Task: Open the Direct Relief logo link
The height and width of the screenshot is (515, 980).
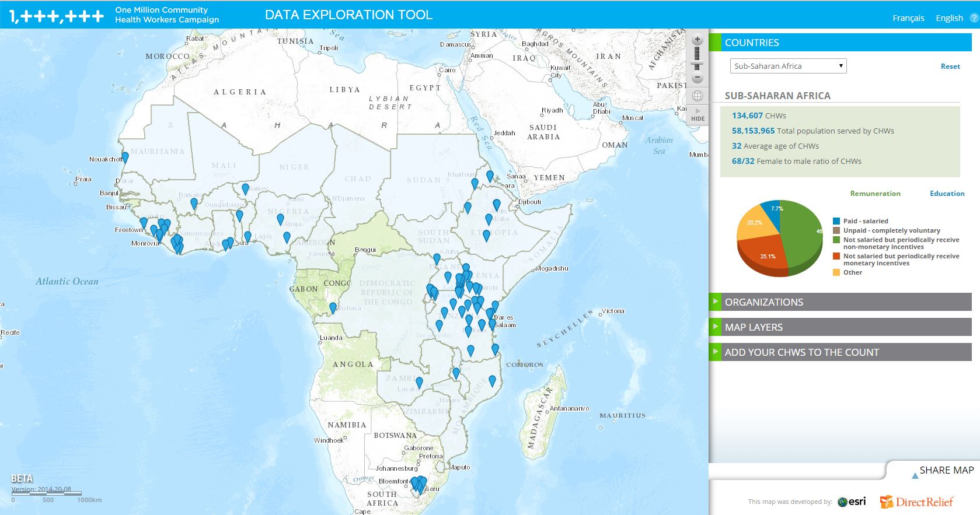Action: tap(916, 502)
